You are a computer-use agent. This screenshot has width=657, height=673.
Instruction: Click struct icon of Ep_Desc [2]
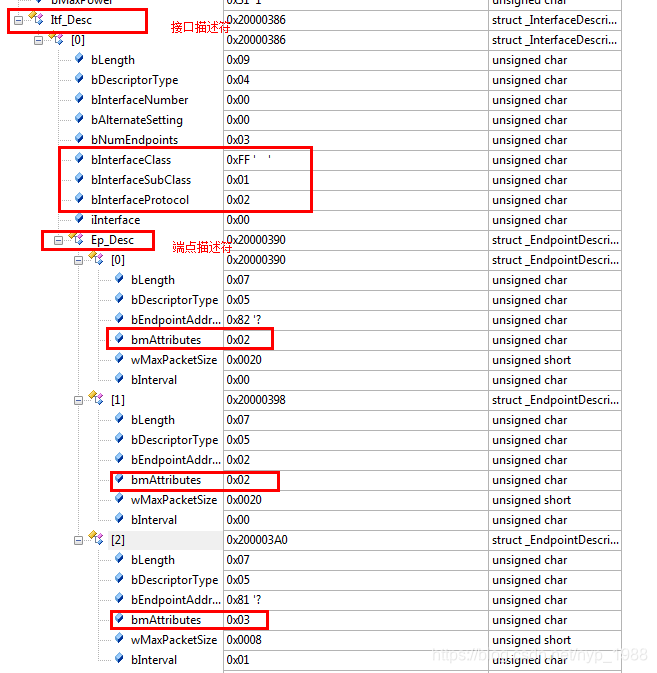click(96, 538)
